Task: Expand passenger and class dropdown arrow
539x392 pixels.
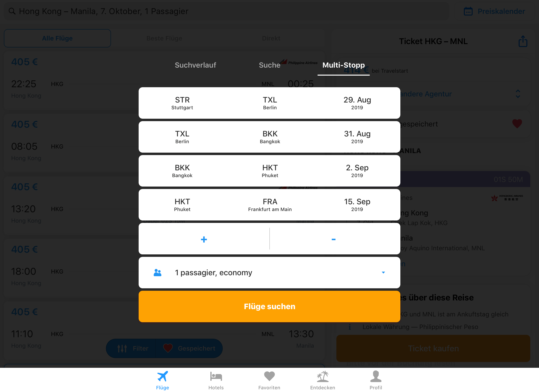Action: coord(383,273)
